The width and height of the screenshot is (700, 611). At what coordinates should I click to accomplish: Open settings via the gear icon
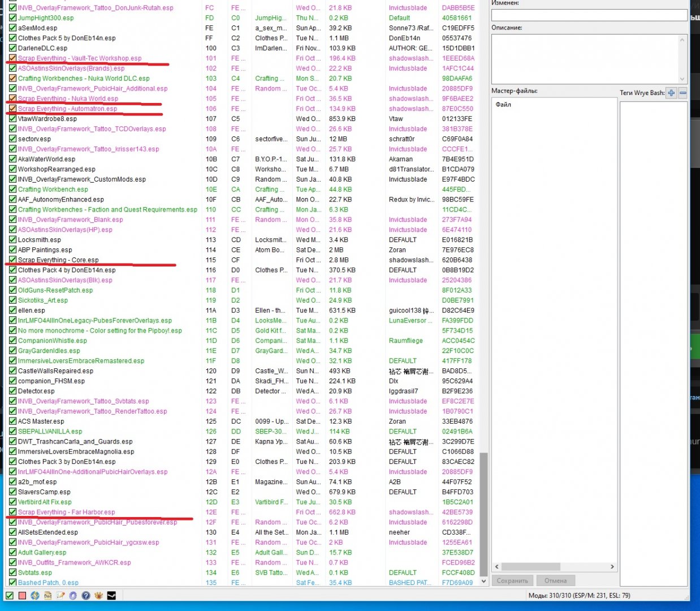pyautogui.click(x=73, y=595)
